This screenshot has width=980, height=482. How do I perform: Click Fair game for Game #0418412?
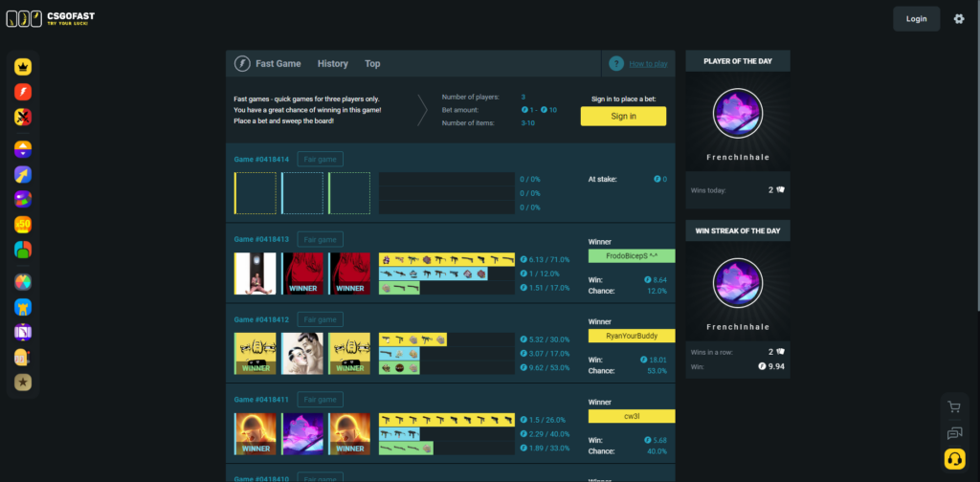click(320, 319)
